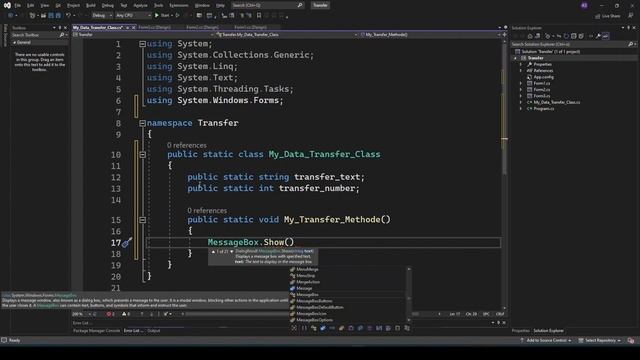
Task: Open the Debug configuration dropdown
Action: pos(102,16)
